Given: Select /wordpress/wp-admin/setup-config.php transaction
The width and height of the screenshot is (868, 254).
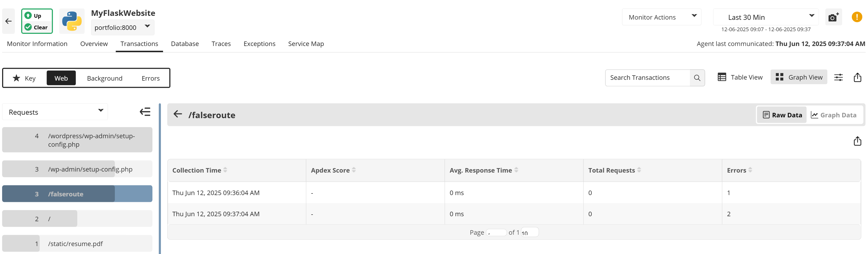Looking at the screenshot, I should coord(77,140).
